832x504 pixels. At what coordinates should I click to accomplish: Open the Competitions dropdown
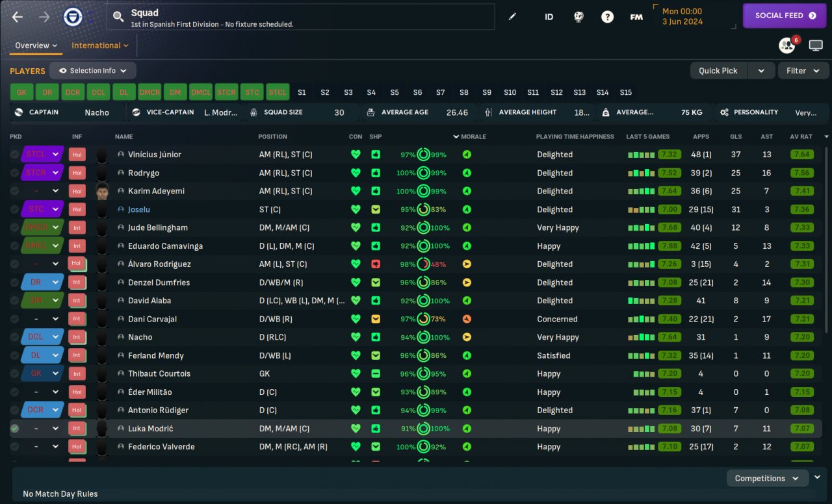[767, 478]
